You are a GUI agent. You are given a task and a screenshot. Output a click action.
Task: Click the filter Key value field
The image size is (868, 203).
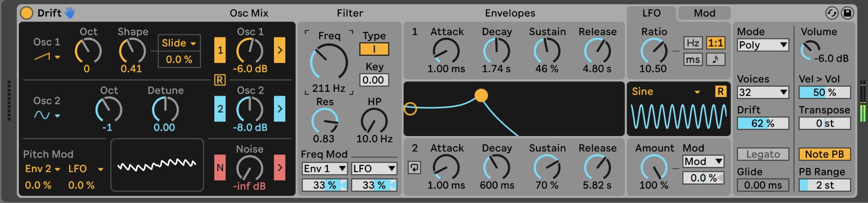(374, 80)
